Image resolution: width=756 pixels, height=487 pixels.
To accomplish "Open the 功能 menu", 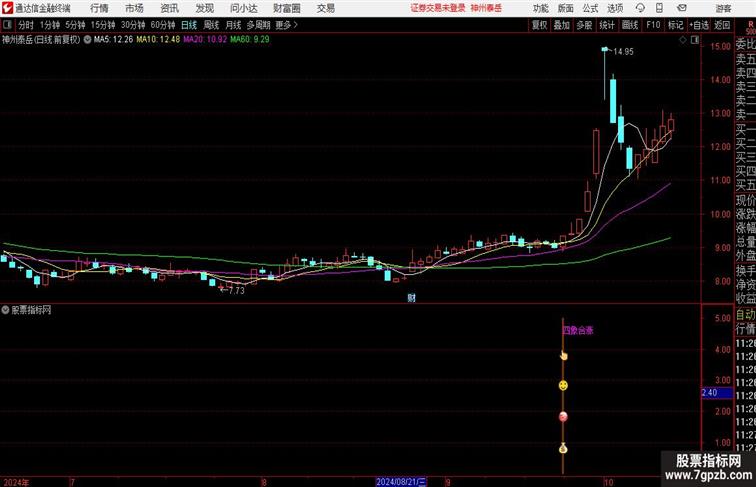I will tap(541, 8).
